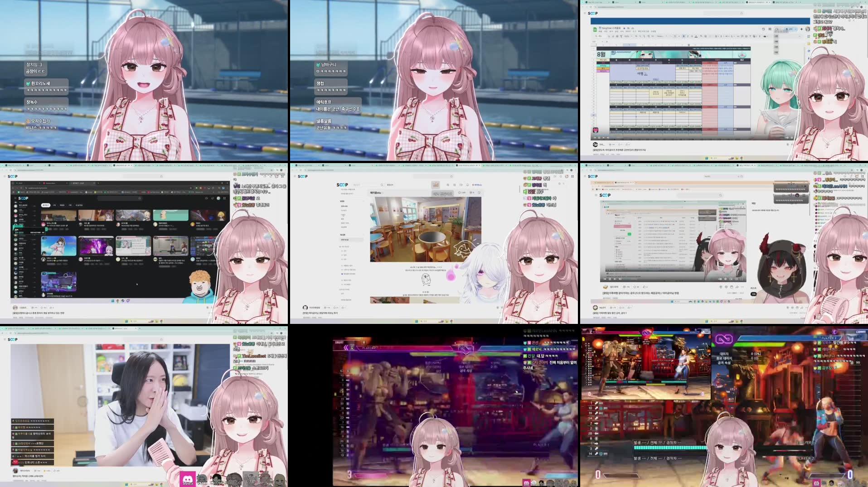Click the search magnifier above the spreadsheet
Viewport: 868px width, 487px height.
(x=742, y=13)
